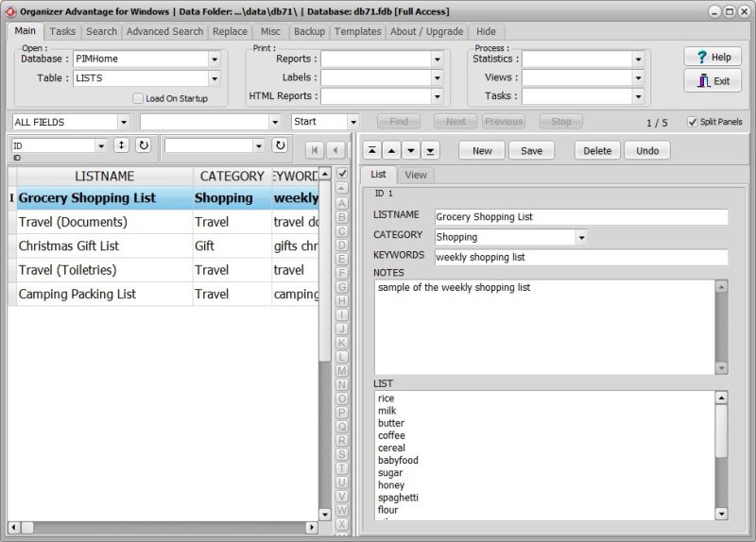Select alphabet filter letter S
The width and height of the screenshot is (756, 542).
(342, 455)
